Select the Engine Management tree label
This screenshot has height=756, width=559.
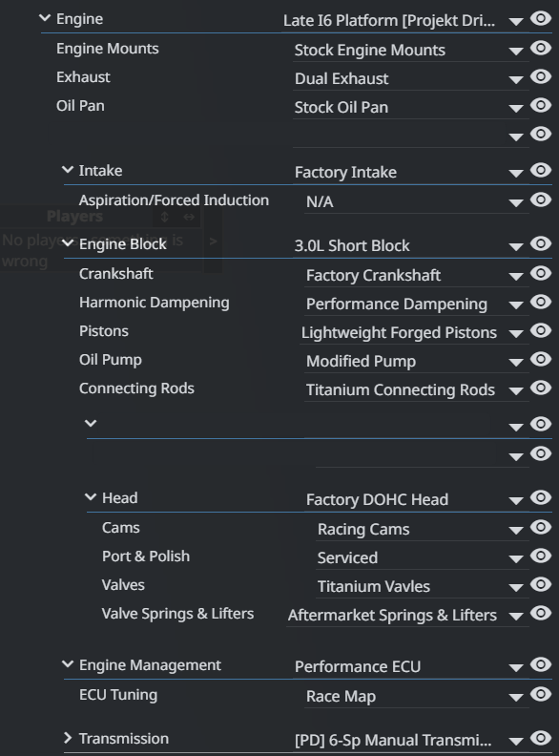pyautogui.click(x=150, y=665)
